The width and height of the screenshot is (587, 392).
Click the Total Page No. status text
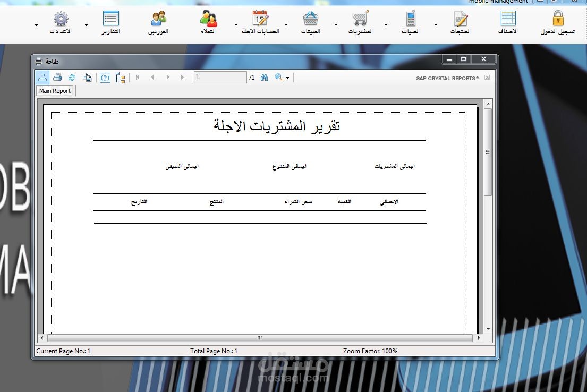[x=214, y=351]
